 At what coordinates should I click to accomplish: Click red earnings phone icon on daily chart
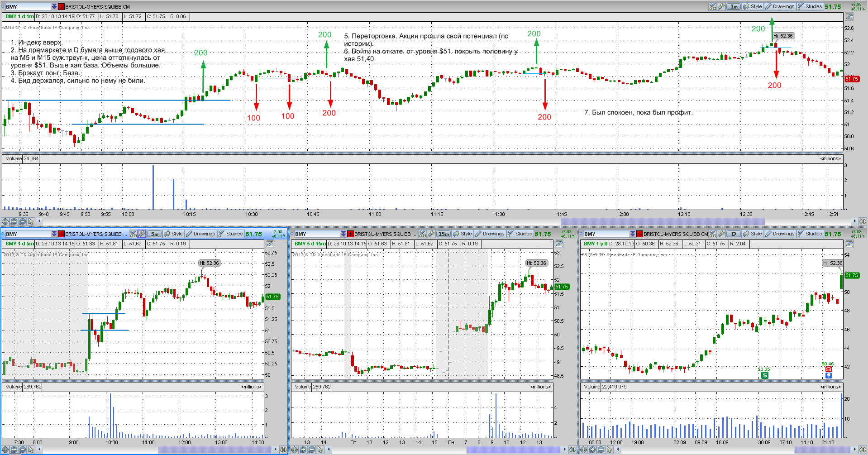[828, 369]
